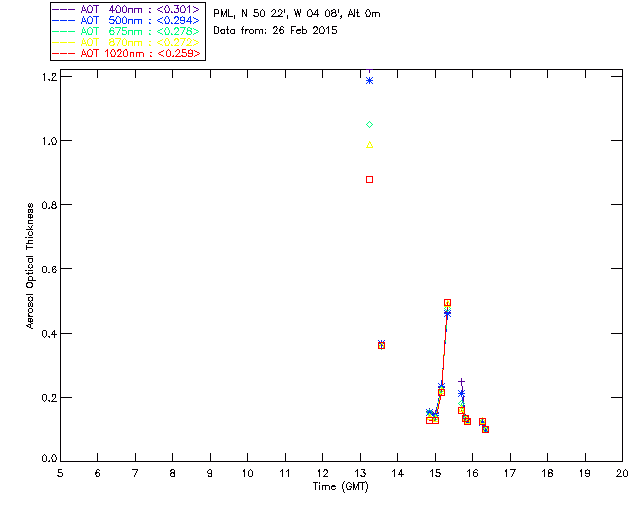Click the y-axis tick label 0.6
Screen dimensions: 640x512
(x=49, y=269)
